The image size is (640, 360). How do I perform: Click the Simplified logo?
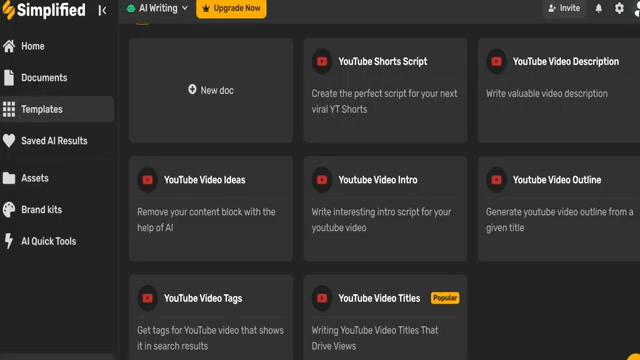tap(44, 10)
